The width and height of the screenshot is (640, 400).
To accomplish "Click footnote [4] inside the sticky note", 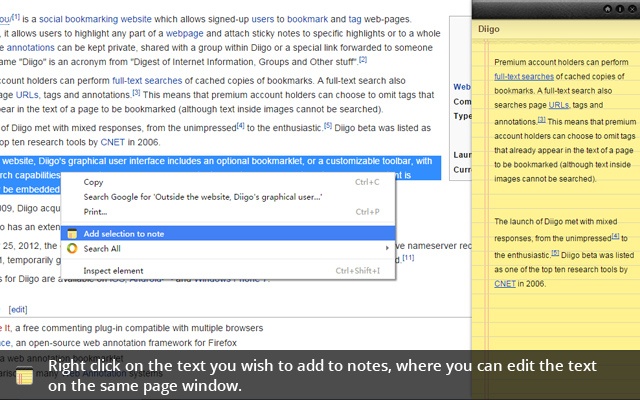I will [615, 236].
